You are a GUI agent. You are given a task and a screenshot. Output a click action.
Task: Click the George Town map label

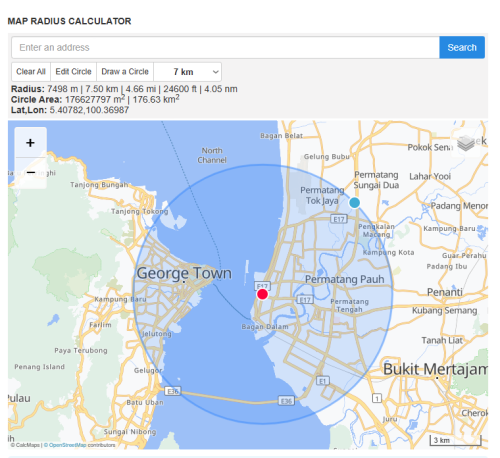184,274
